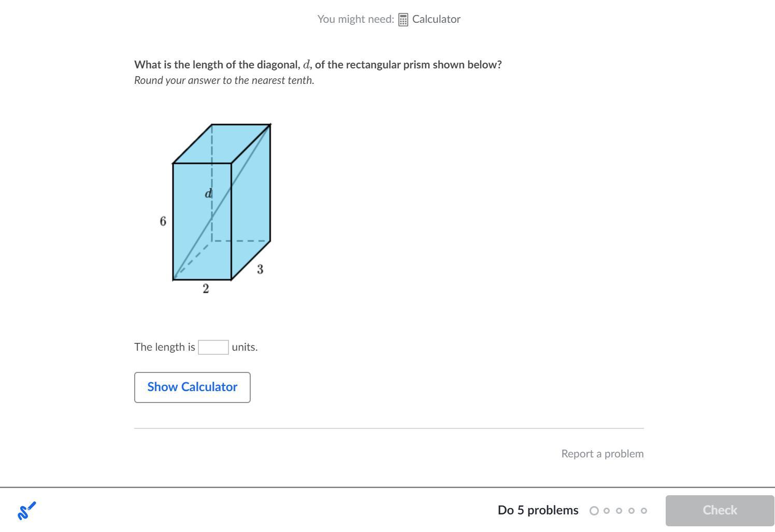Click the depth label 3 beside the prism

click(260, 269)
